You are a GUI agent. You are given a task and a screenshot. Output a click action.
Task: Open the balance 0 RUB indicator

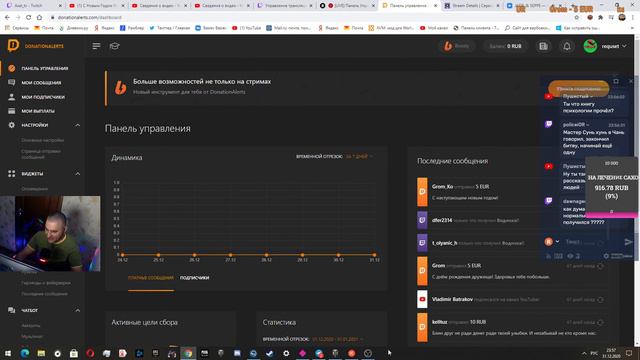point(505,46)
